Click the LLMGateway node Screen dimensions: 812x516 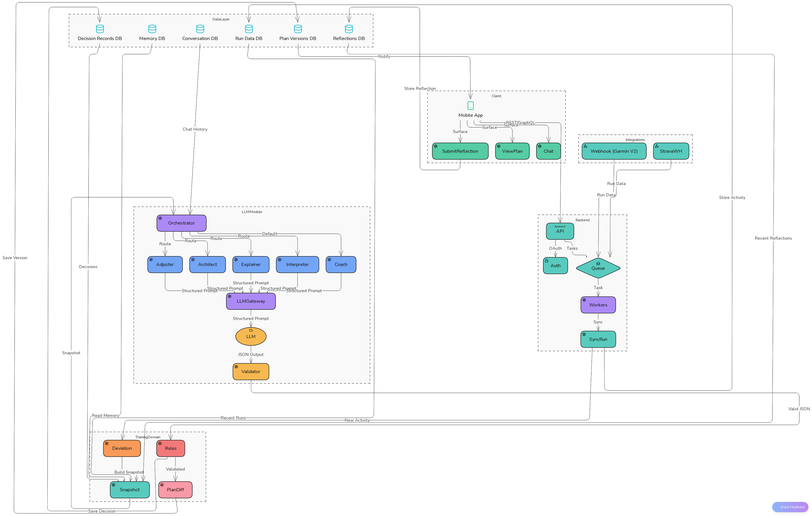251,301
